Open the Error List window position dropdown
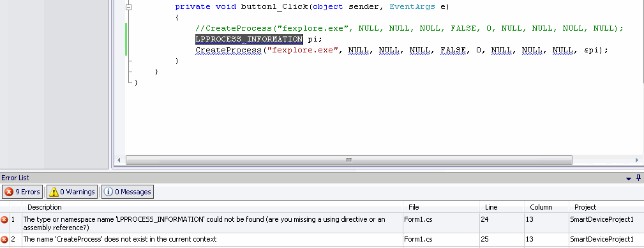The width and height of the screenshot is (644, 248). point(629,178)
